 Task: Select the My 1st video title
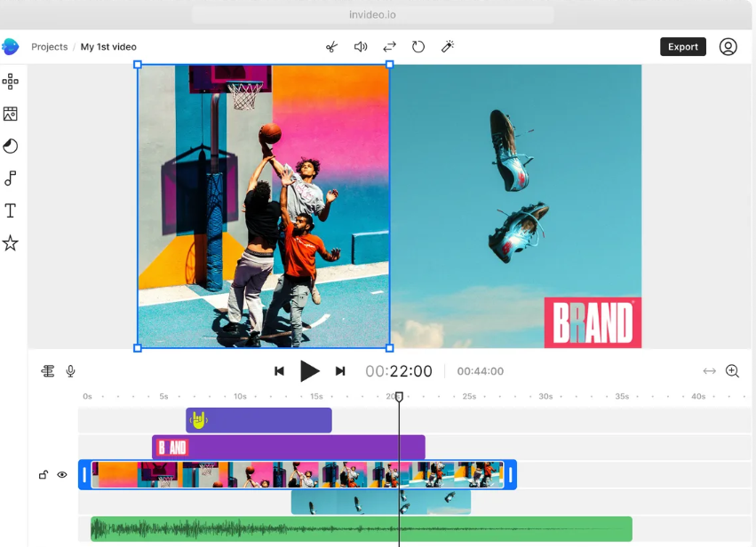pos(108,47)
